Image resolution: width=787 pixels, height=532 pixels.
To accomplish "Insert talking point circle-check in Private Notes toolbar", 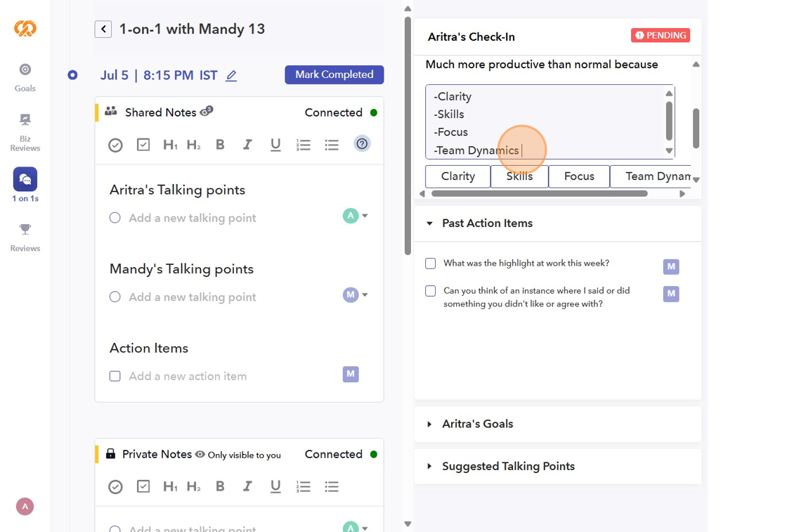I will pos(115,487).
